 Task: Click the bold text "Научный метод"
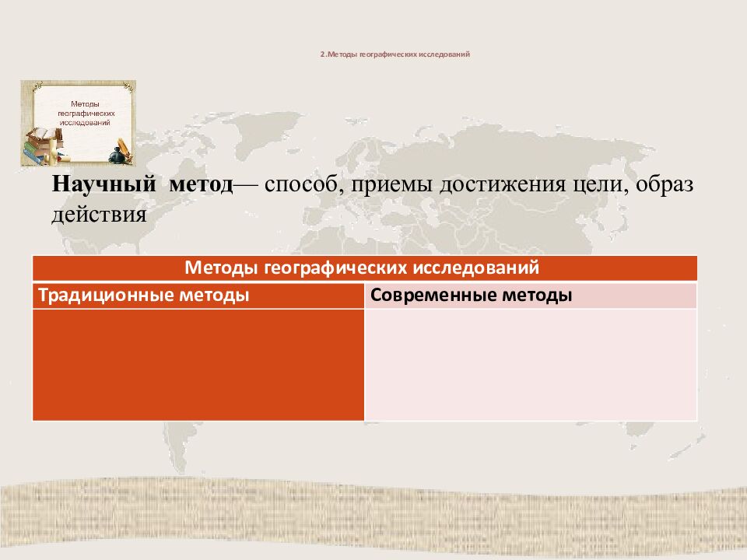[x=142, y=185]
